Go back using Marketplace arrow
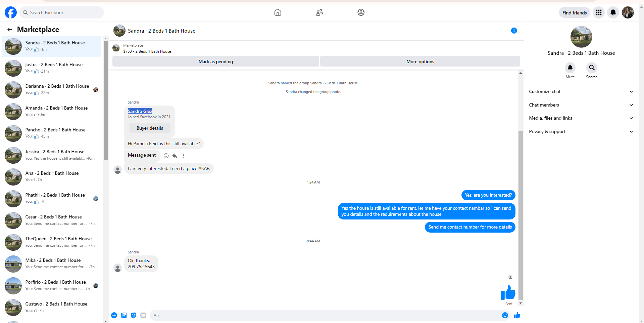 (x=10, y=30)
